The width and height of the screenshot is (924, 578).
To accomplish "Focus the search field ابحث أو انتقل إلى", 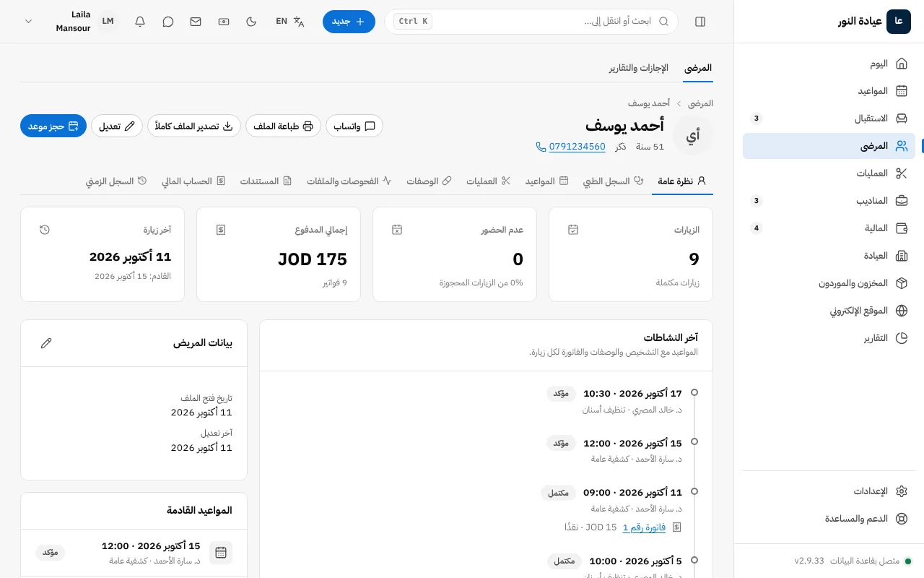I will [531, 22].
